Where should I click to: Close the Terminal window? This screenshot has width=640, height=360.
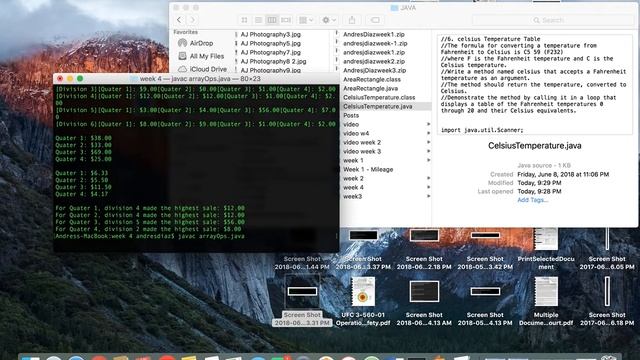point(60,78)
